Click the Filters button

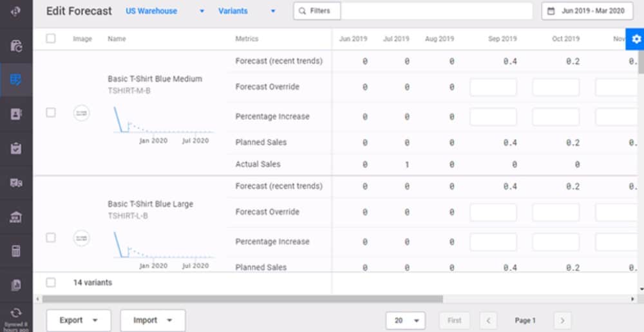pyautogui.click(x=317, y=11)
